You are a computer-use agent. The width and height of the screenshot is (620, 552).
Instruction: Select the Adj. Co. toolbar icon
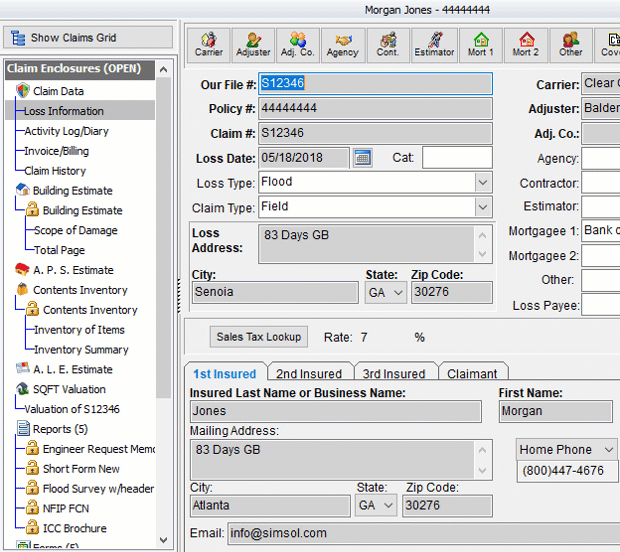pyautogui.click(x=298, y=44)
